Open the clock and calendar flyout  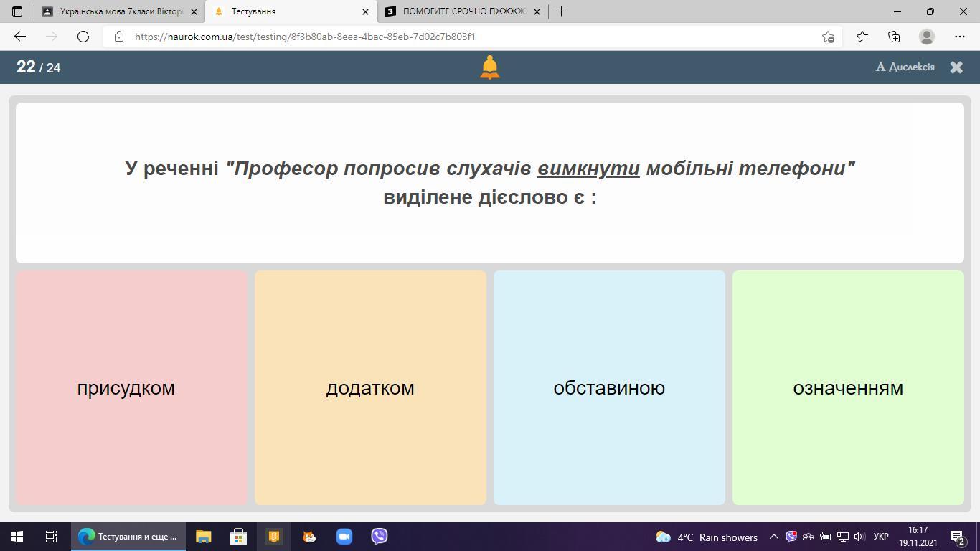coord(918,537)
